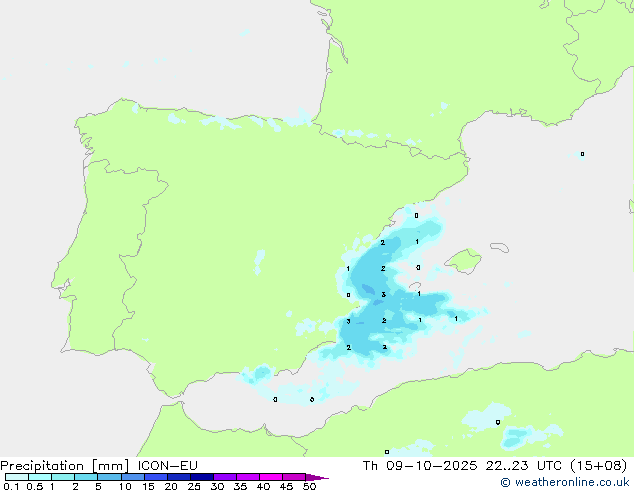
Task: Click the Mallorca island on map
Action: [x=464, y=261]
